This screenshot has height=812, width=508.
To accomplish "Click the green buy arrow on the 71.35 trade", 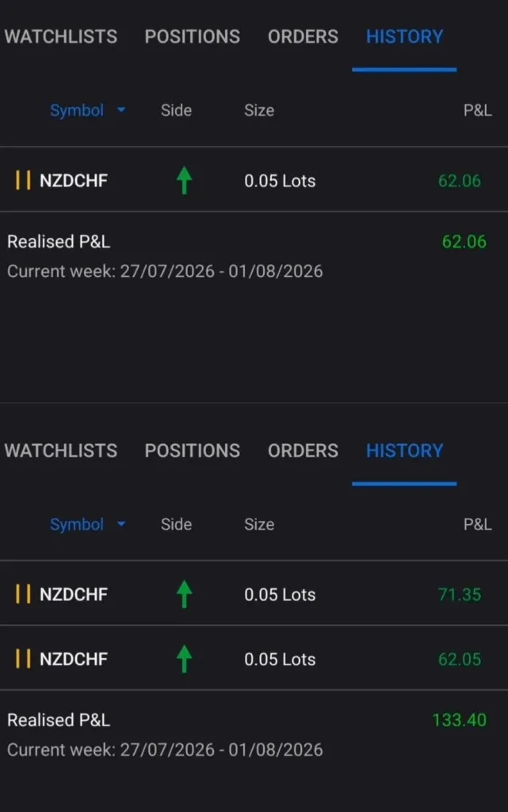I will [x=184, y=594].
